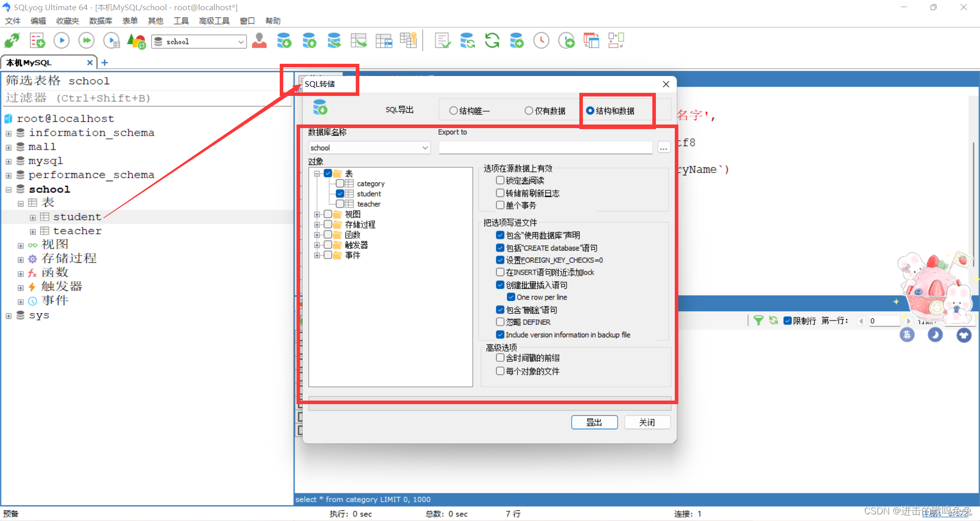The height and width of the screenshot is (521, 980).
Task: Click the manage indexes key icon
Action: (408, 40)
